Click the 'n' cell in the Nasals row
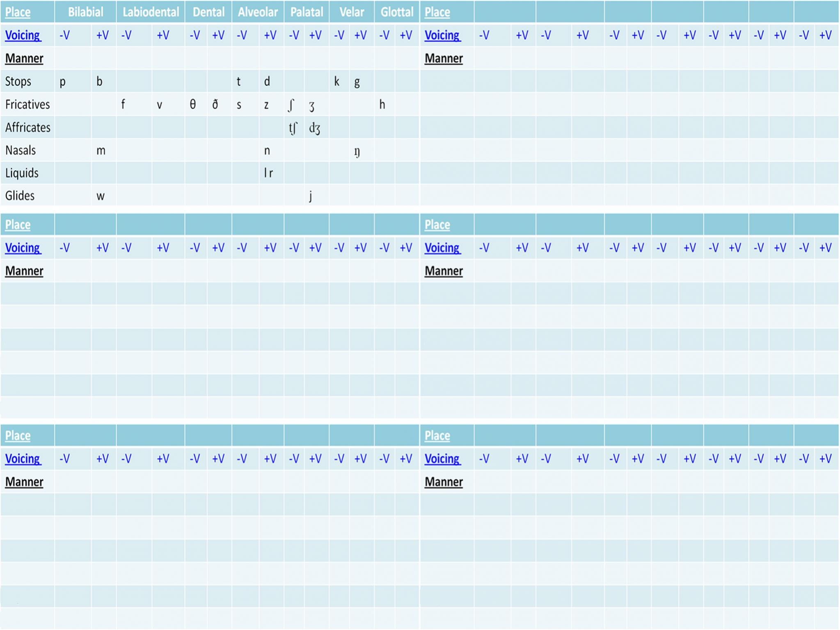 click(x=272, y=150)
